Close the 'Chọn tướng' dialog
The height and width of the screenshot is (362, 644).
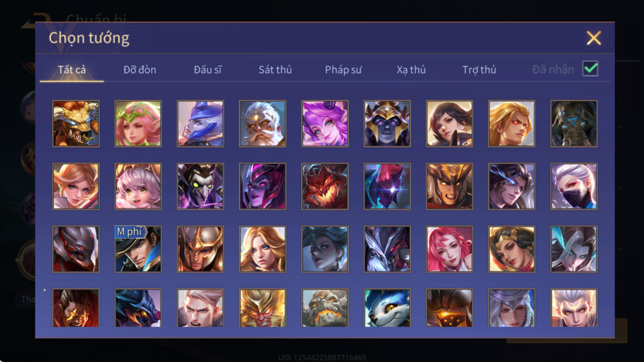pyautogui.click(x=594, y=38)
